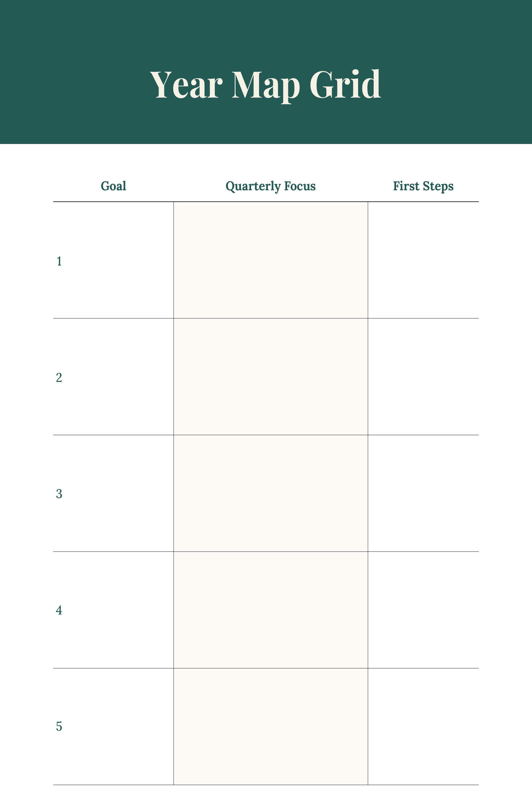Select First Steps cell in row 2
The image size is (532, 788).
point(423,376)
